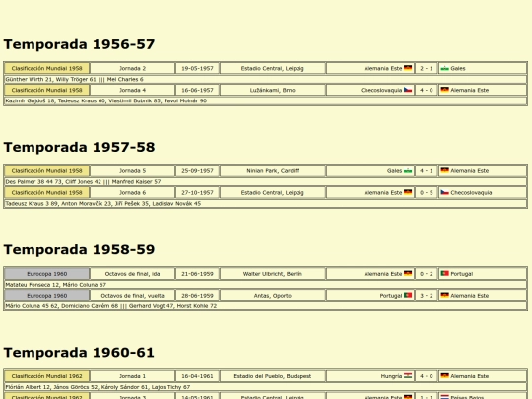Screen dimensions: 532x399
Task: Select the 'Temporada 1956-57' heading
Action: 79,44
